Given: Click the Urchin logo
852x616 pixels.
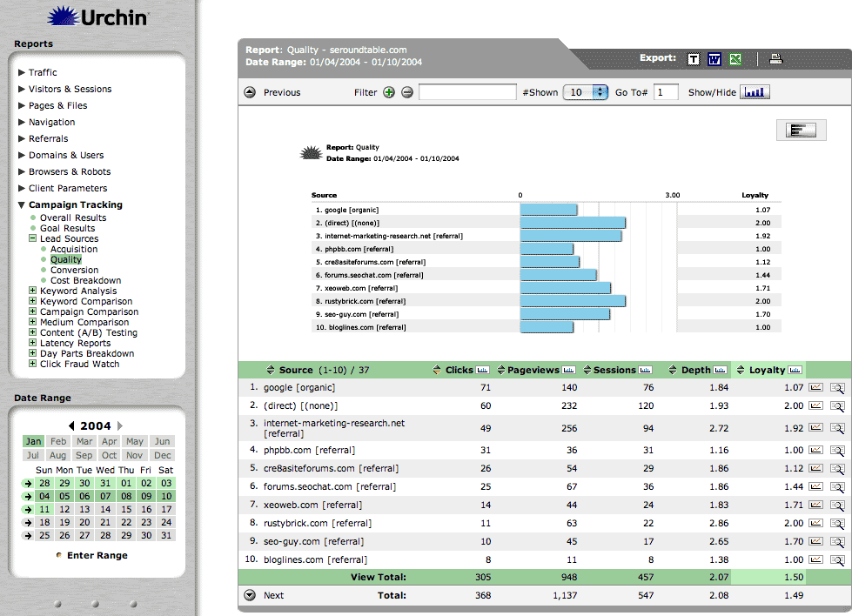Looking at the screenshot, I should point(97,17).
